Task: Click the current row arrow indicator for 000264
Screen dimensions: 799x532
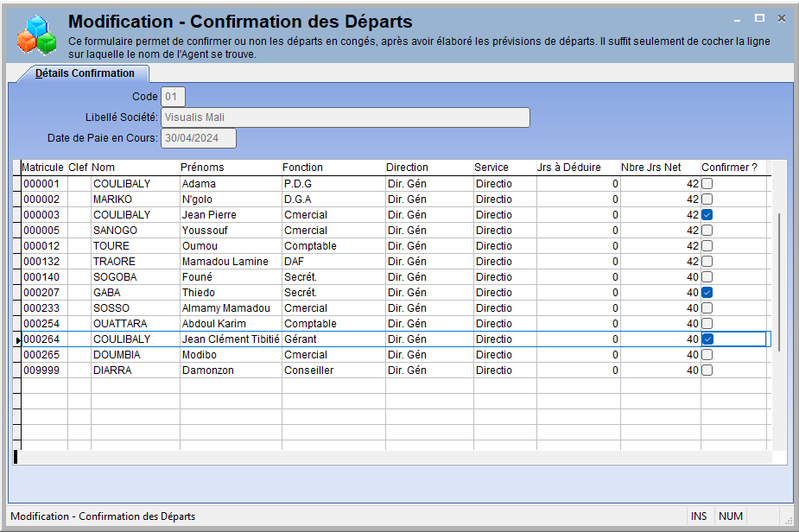Action: pyautogui.click(x=17, y=340)
